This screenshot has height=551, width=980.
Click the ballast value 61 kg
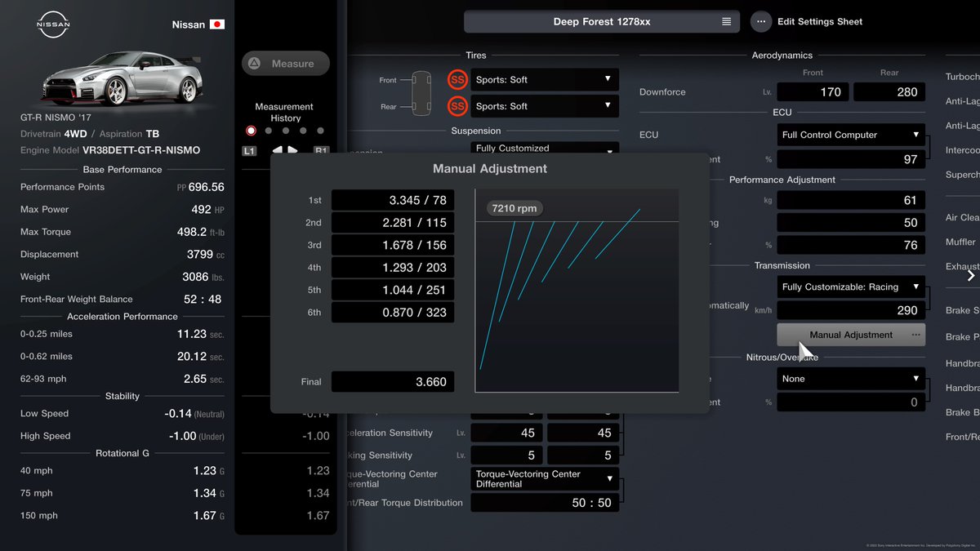[x=851, y=200]
